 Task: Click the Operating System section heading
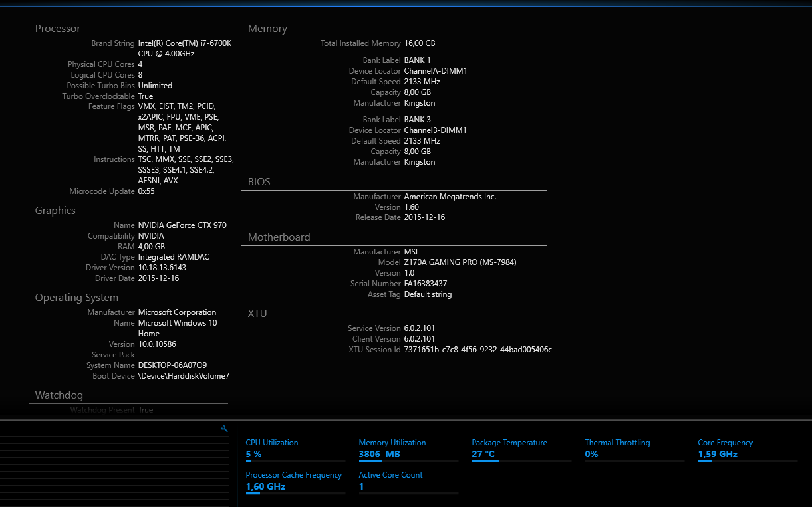[76, 298]
